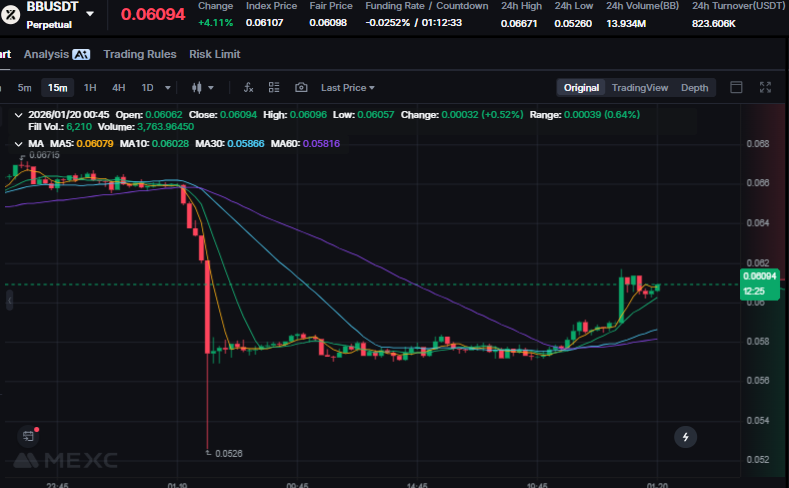Open the fx indicators icon
The image size is (789, 488).
coord(249,88)
